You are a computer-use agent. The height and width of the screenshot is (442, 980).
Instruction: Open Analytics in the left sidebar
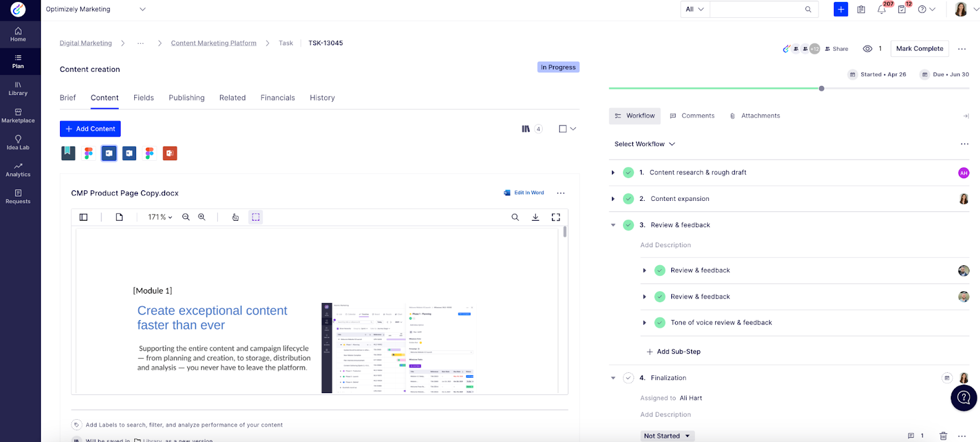[18, 169]
